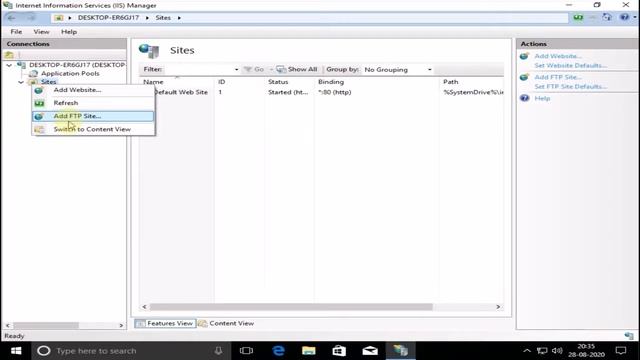Click the Add Website globe icon in Actions
The height and width of the screenshot is (360, 640).
tap(524, 56)
